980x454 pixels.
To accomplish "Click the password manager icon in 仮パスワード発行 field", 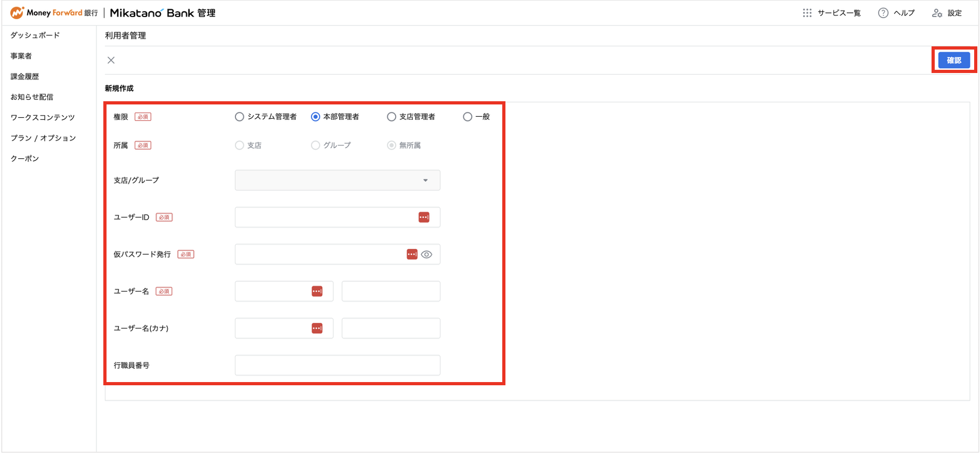I will (412, 254).
